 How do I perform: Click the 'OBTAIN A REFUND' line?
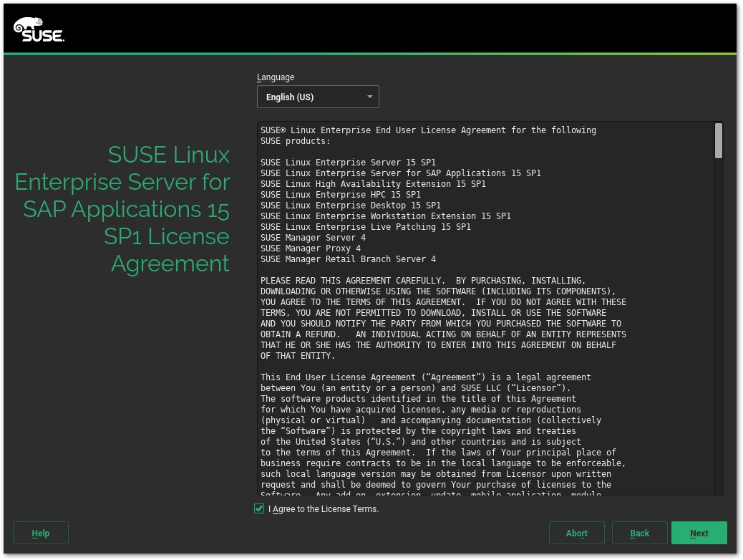[x=443, y=334]
